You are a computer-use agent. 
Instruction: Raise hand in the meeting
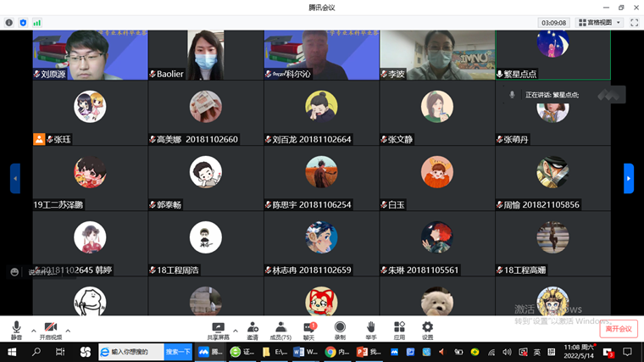tap(370, 329)
